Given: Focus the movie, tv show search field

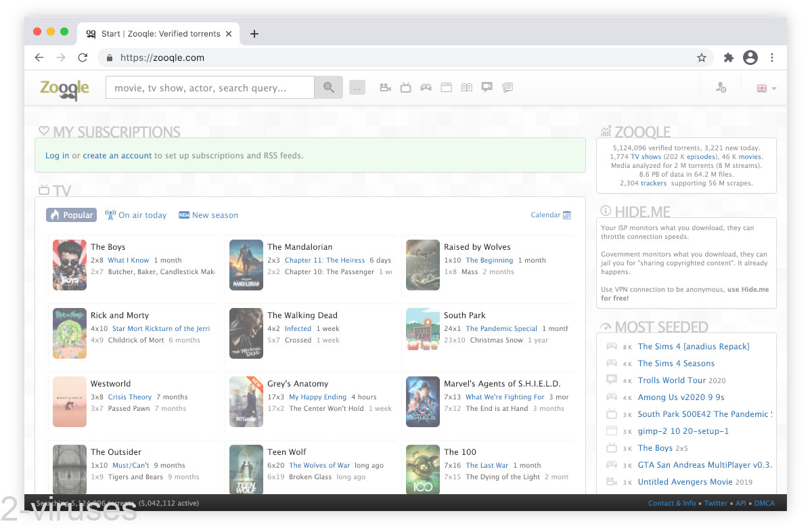Looking at the screenshot, I should (x=210, y=87).
